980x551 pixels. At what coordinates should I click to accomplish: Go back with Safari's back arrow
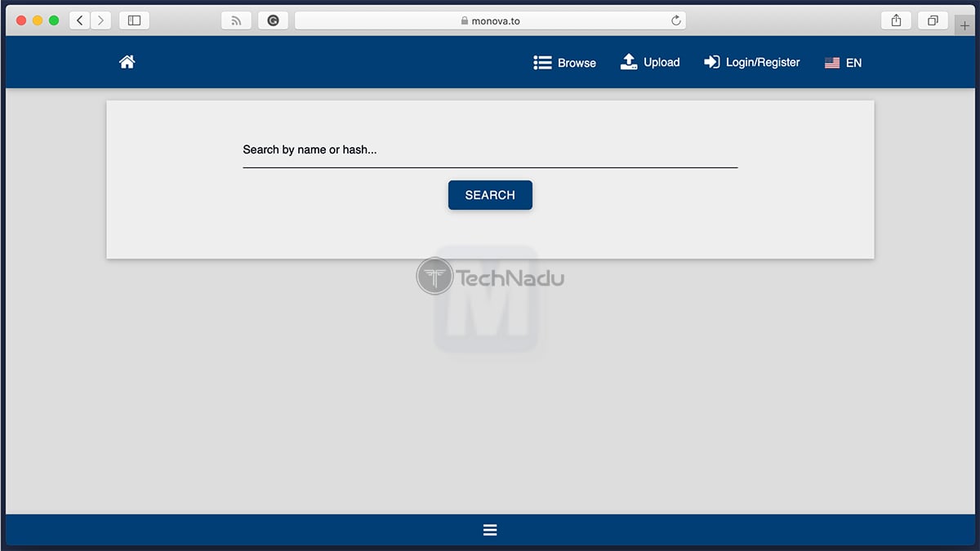79,20
